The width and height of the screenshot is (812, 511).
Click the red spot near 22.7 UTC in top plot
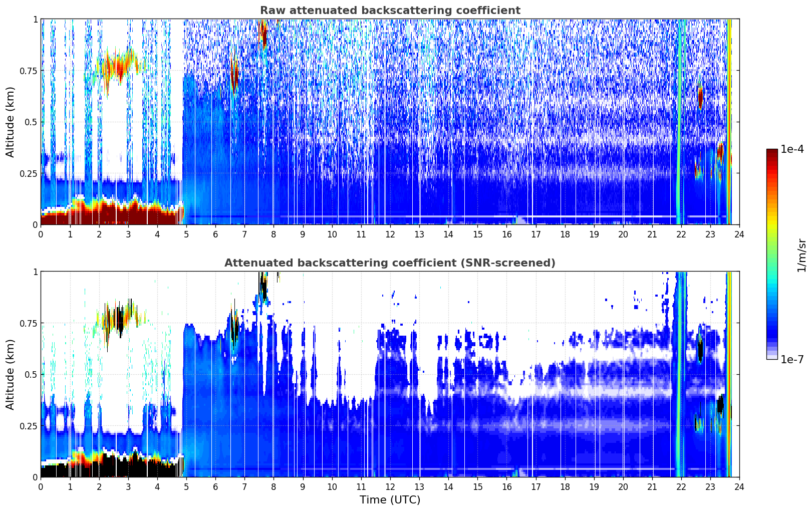click(x=700, y=98)
